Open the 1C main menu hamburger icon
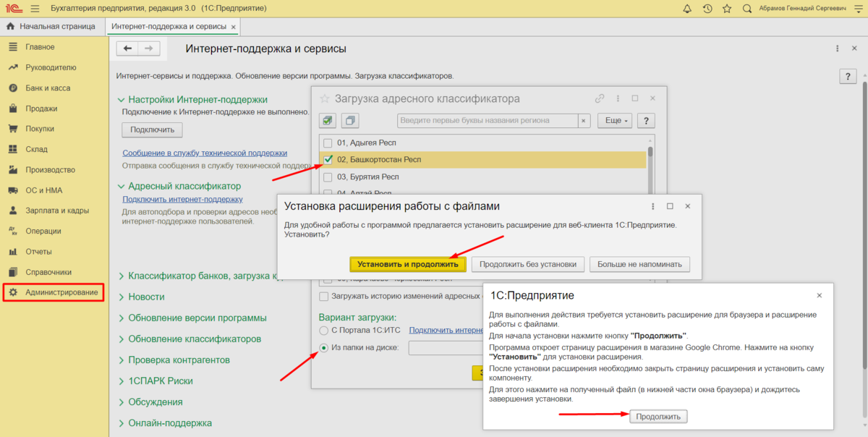 [35, 9]
